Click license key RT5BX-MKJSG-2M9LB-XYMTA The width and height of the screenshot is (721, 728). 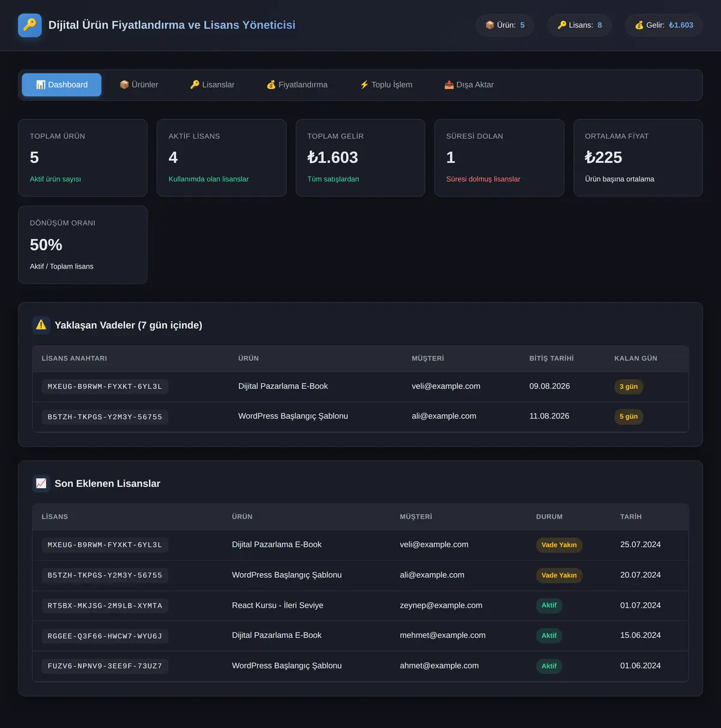105,606
